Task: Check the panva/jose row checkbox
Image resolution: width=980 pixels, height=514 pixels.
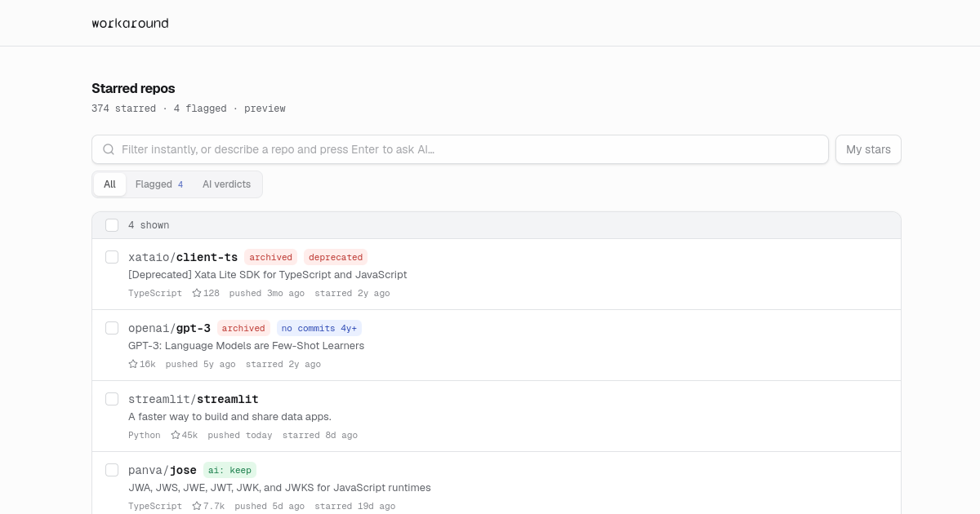Action: pyautogui.click(x=112, y=470)
